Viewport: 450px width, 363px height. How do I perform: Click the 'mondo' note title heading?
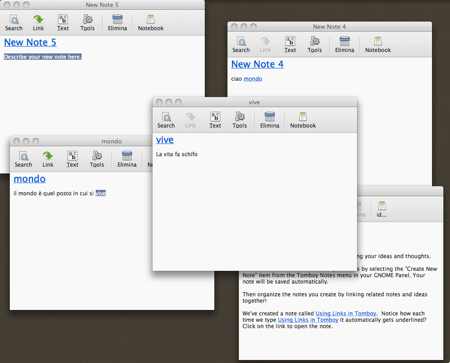[30, 179]
